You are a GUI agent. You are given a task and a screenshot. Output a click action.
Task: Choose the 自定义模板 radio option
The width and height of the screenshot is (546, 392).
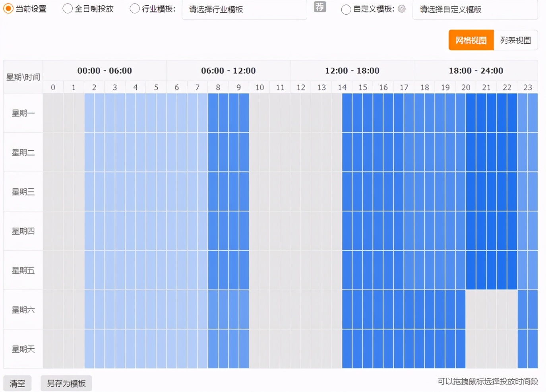[x=346, y=10]
